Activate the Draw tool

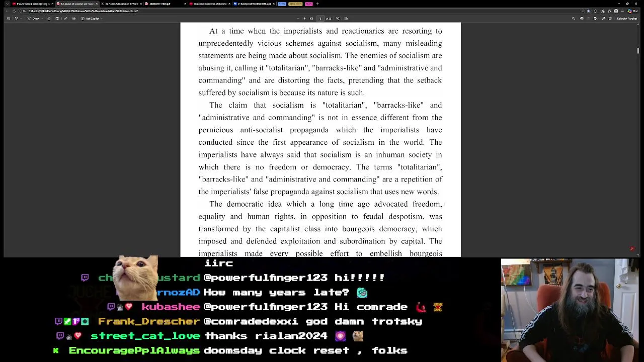tap(34, 19)
